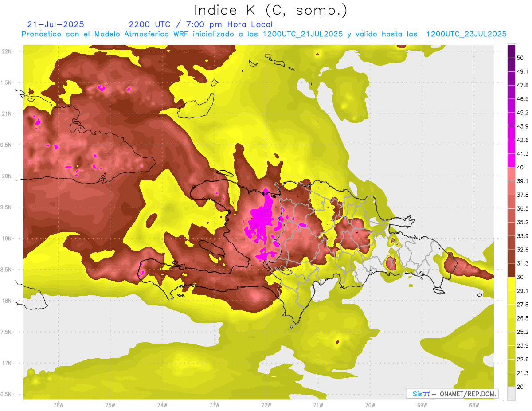
Task: Click the colorbar label '43.9'
Action: [x=523, y=126]
